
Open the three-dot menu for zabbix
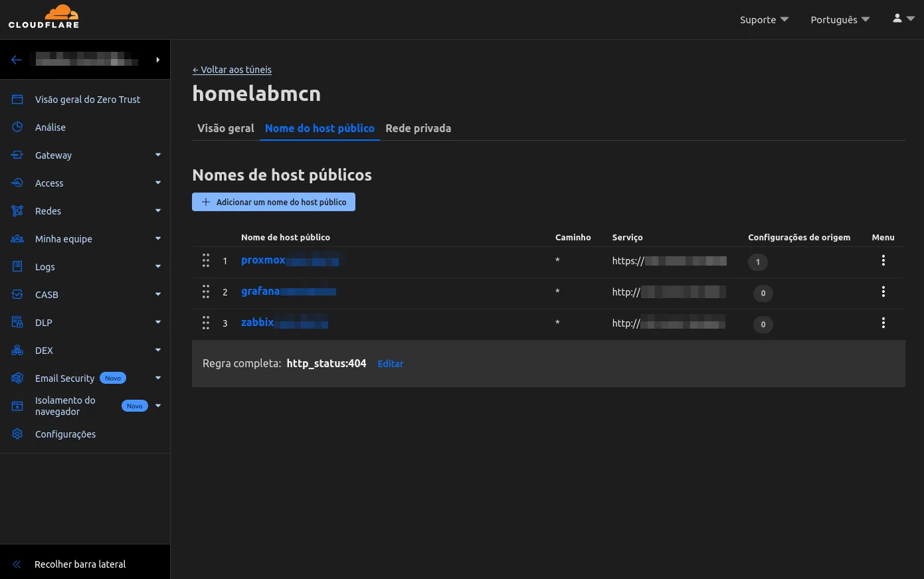tap(883, 323)
